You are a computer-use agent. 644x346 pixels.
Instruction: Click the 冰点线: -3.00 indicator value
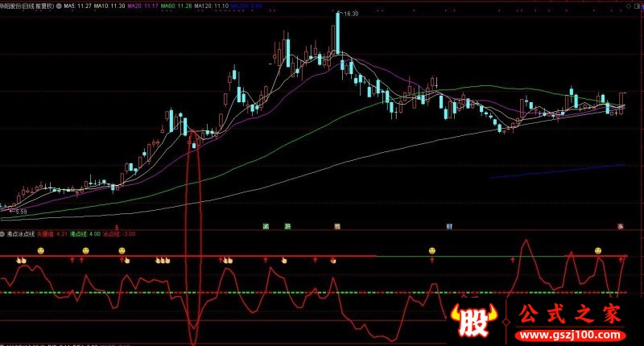click(x=119, y=234)
